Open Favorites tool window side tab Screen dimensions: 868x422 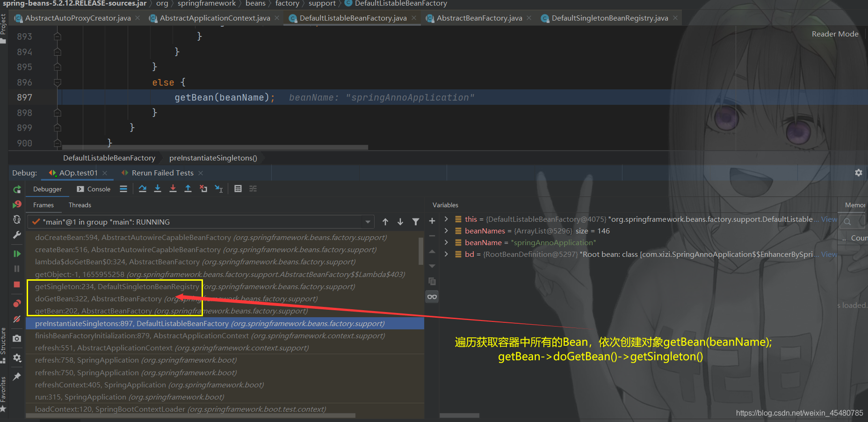[4, 394]
